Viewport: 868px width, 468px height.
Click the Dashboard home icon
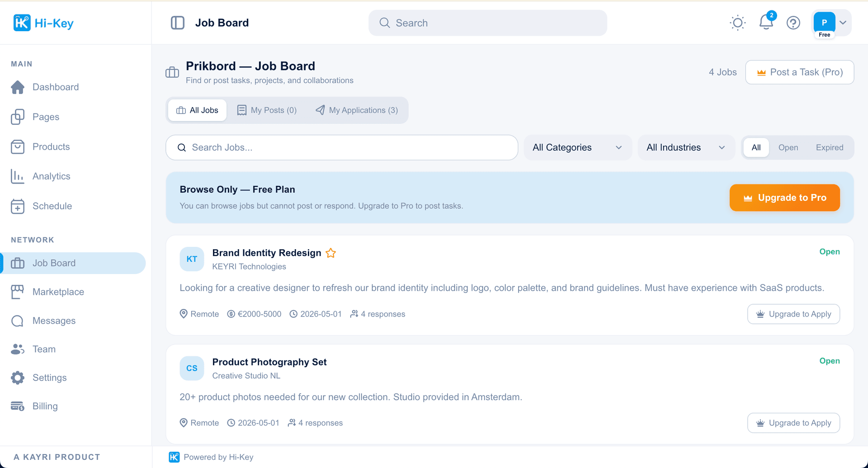pos(18,87)
